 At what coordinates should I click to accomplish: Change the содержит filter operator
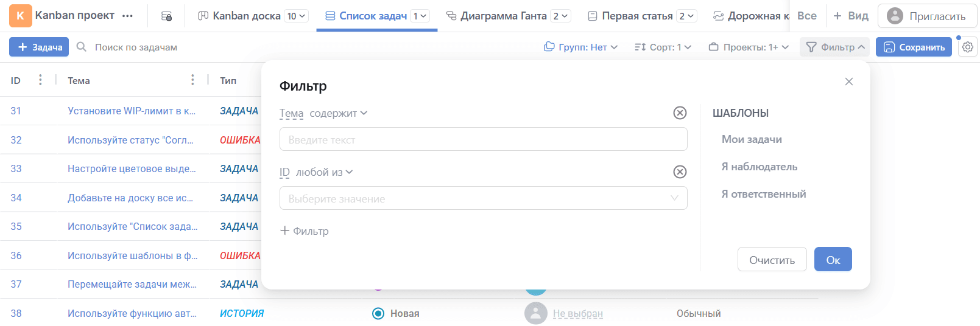coord(338,113)
